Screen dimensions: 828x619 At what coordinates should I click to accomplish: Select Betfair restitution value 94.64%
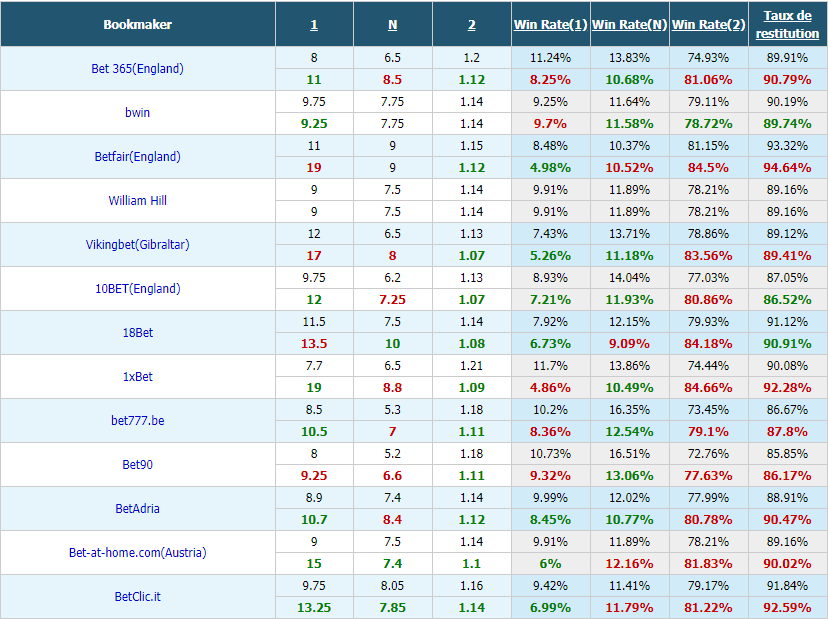point(787,167)
